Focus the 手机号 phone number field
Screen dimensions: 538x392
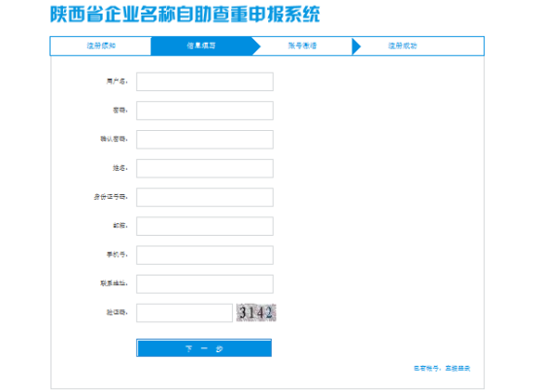point(205,255)
